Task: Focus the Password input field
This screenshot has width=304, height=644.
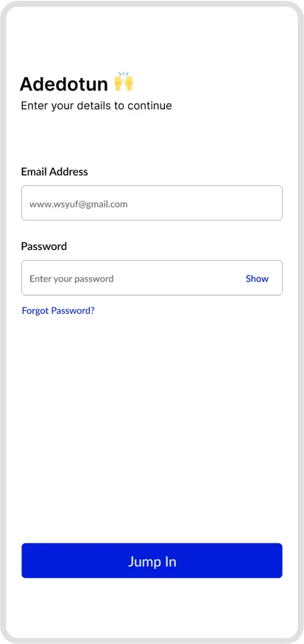Action: pos(152,278)
